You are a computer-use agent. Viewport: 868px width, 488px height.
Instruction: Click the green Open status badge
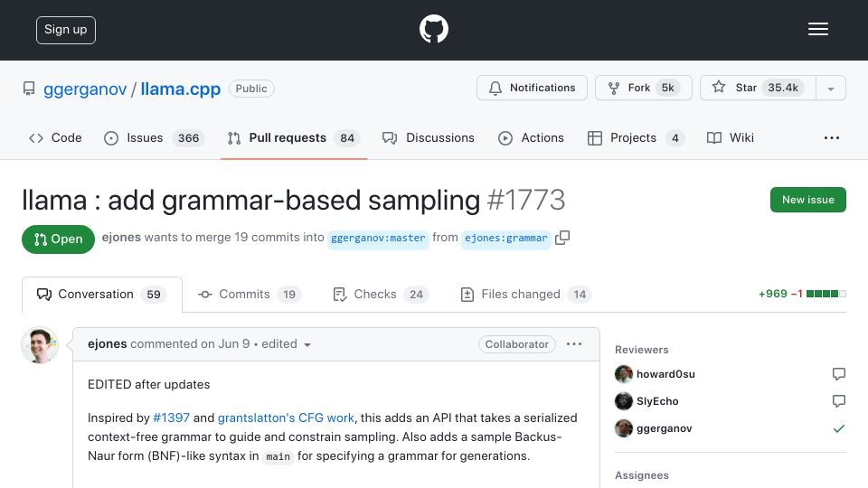[58, 239]
